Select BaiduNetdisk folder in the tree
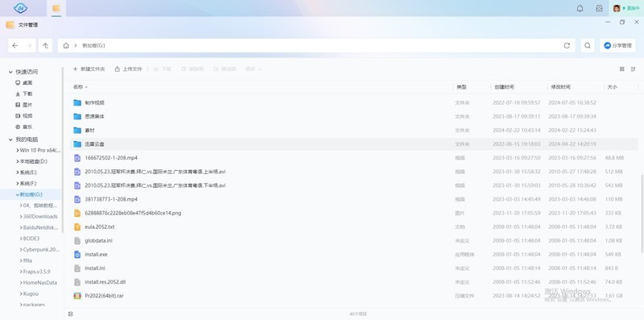644x320 pixels. [41, 227]
